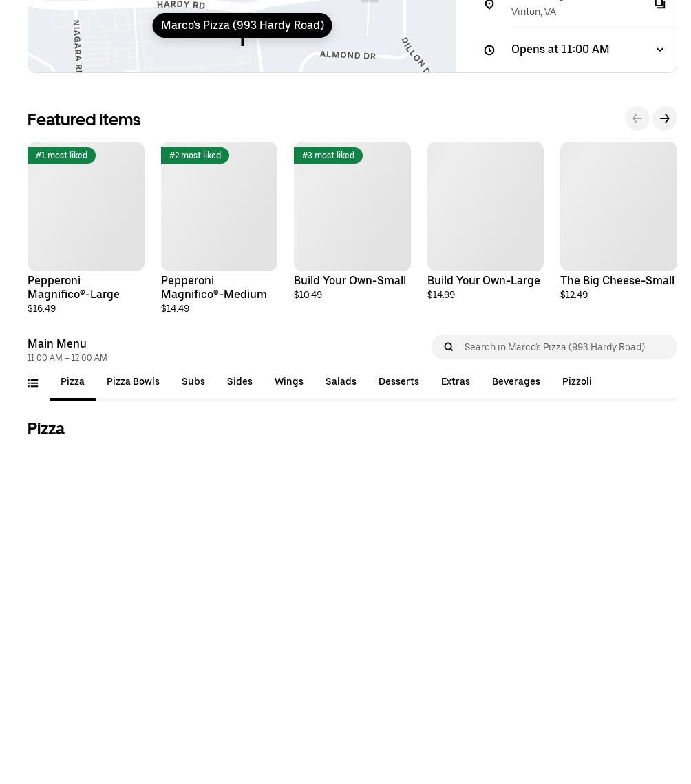The width and height of the screenshot is (691, 784).
Task: Click the previous featured items left arrow
Action: tap(637, 118)
